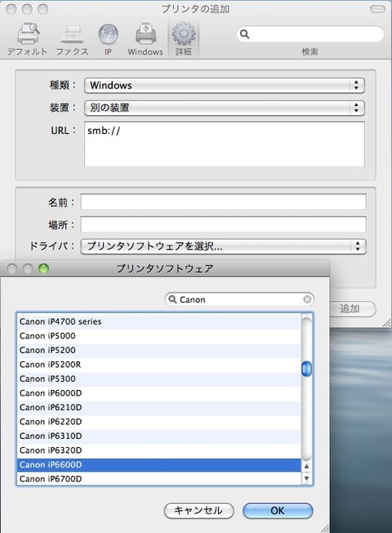The image size is (392, 533).
Task: Confirm with the OK button
Action: (x=278, y=511)
